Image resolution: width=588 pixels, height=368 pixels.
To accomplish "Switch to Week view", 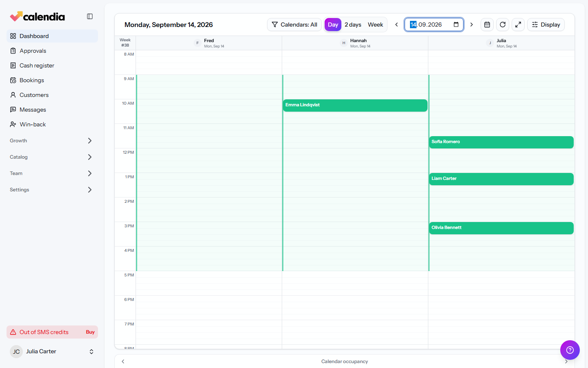I will [x=375, y=25].
